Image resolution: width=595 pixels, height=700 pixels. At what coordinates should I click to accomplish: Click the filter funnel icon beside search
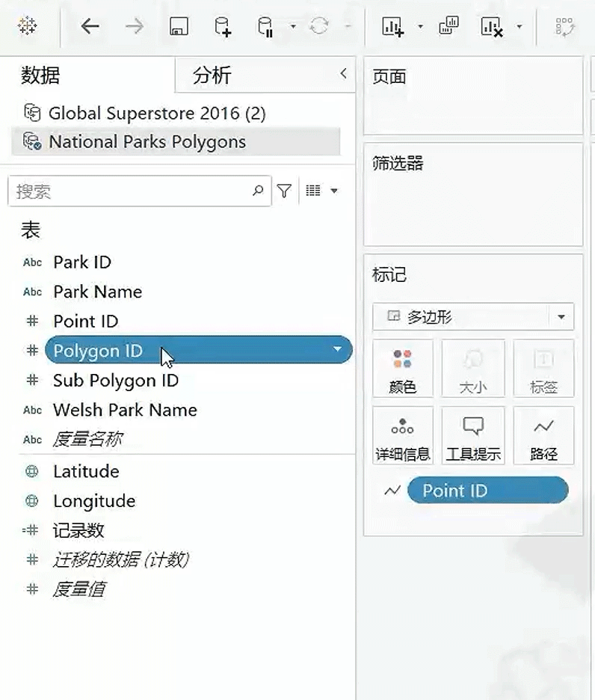284,191
